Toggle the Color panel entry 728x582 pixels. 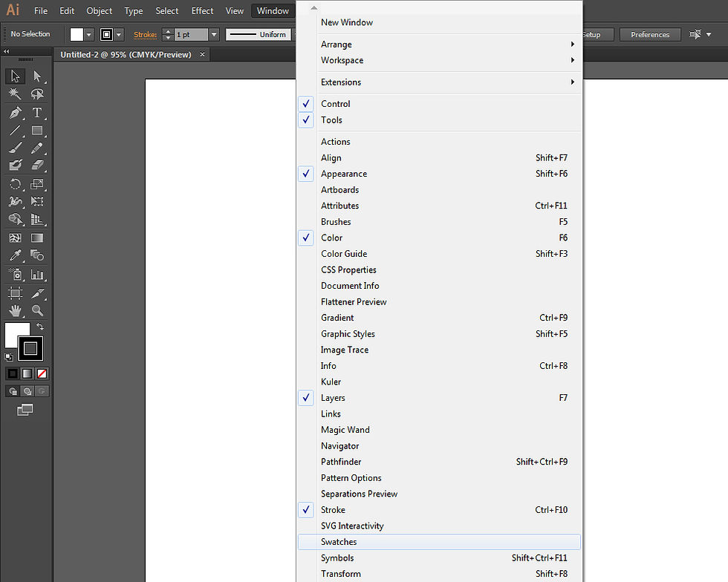tap(439, 238)
